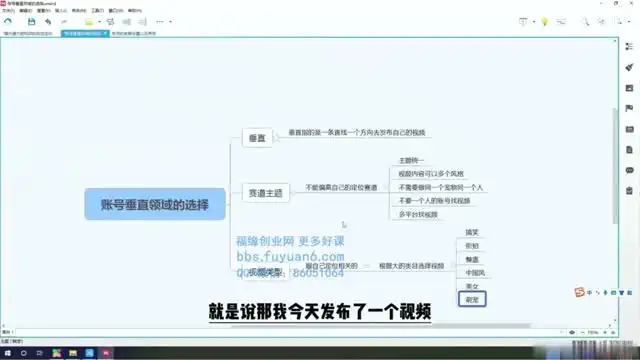Image resolution: width=640 pixels, height=360 pixels.
Task: Select the 主题统一 subtopic
Action: click(411, 161)
